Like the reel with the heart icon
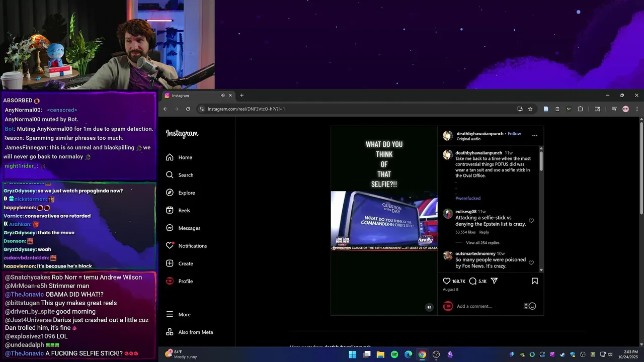Image resolution: width=644 pixels, height=362 pixels. pos(447,281)
